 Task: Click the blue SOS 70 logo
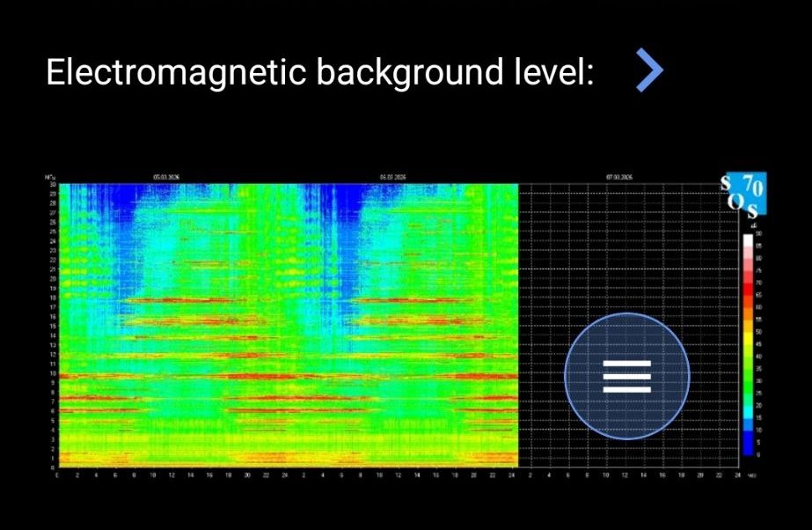[x=743, y=195]
